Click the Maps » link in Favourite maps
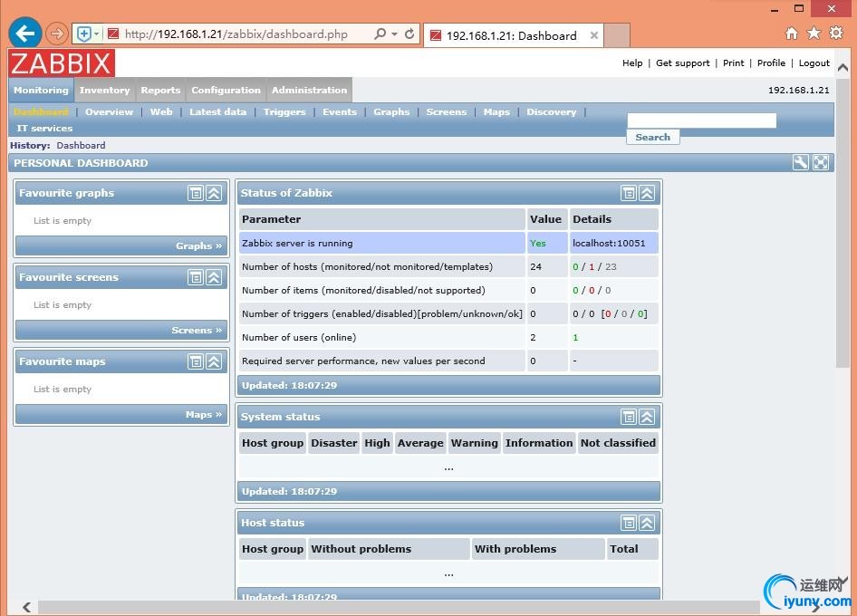 pyautogui.click(x=204, y=414)
